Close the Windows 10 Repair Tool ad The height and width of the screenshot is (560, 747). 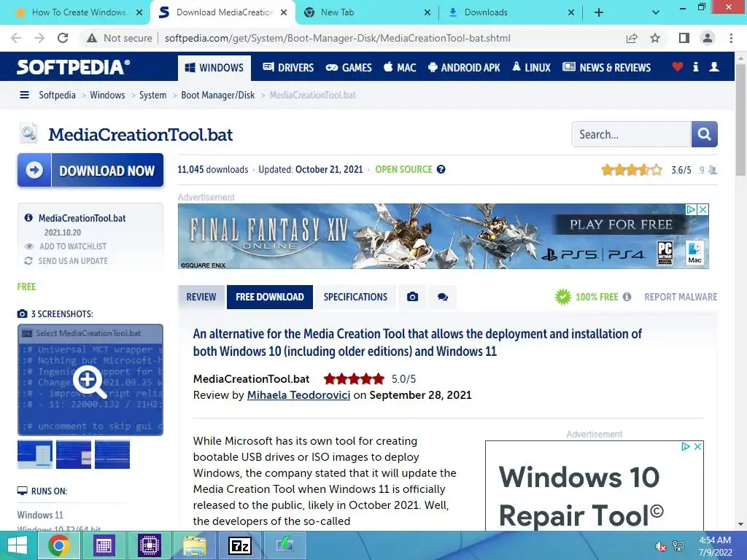(x=697, y=447)
